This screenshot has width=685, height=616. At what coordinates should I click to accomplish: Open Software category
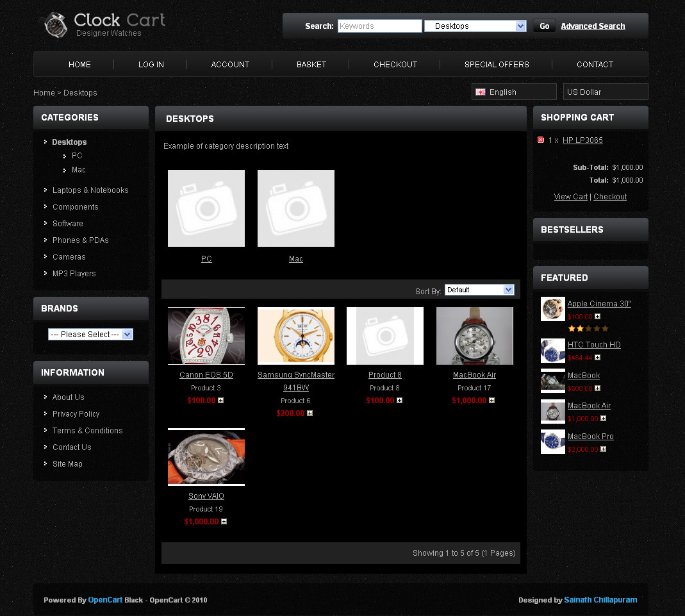point(68,223)
